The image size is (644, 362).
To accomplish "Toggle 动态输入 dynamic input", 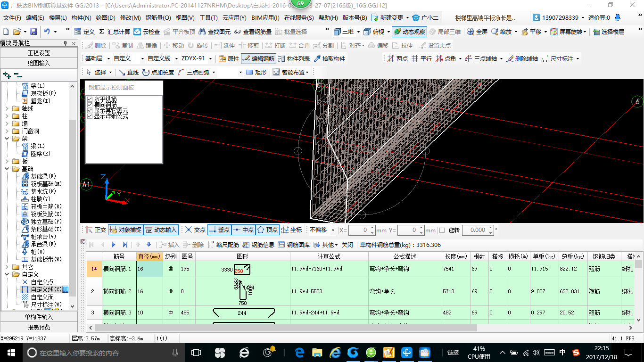I will [x=161, y=230].
